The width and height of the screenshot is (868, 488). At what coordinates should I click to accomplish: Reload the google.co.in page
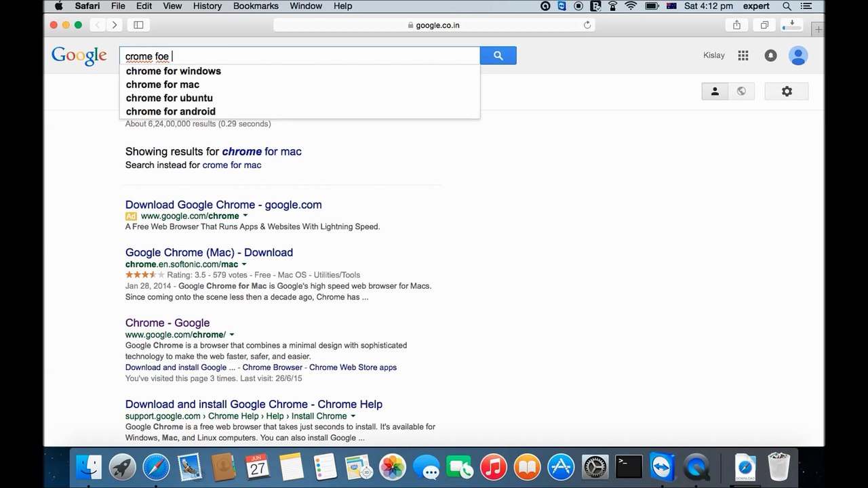click(x=587, y=25)
